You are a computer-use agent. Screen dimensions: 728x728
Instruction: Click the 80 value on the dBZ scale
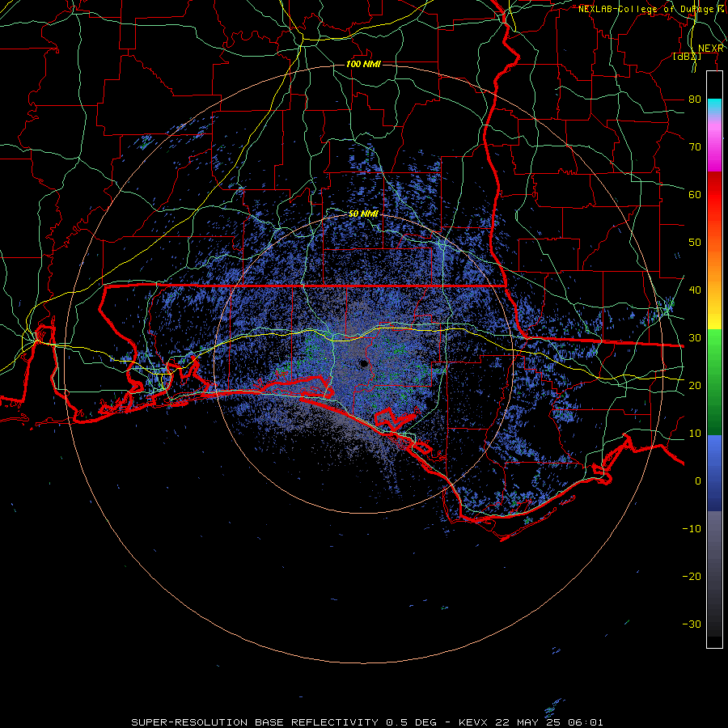(695, 99)
